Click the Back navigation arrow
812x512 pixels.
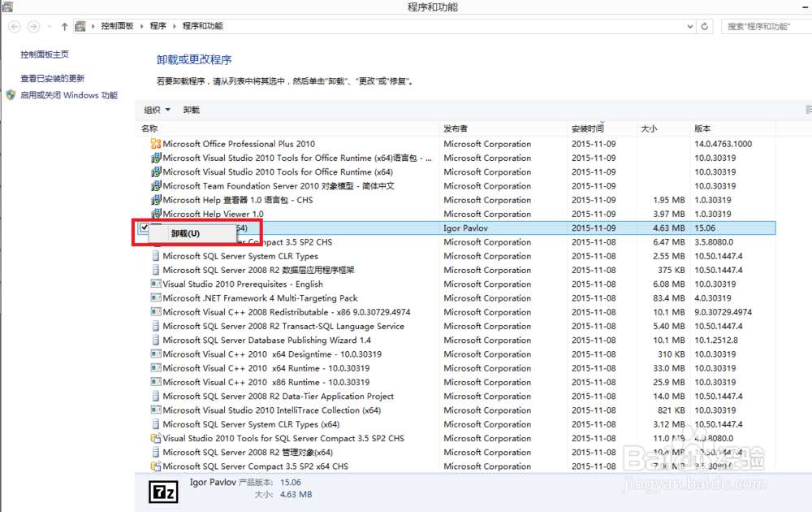tap(15, 27)
